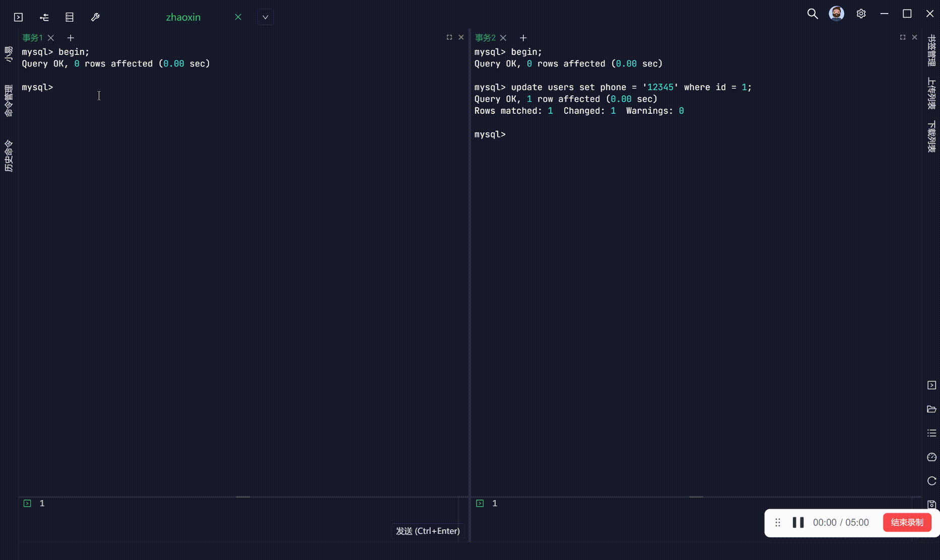940x560 pixels.
Task: Click the refresh icon in right sidebar
Action: [931, 481]
